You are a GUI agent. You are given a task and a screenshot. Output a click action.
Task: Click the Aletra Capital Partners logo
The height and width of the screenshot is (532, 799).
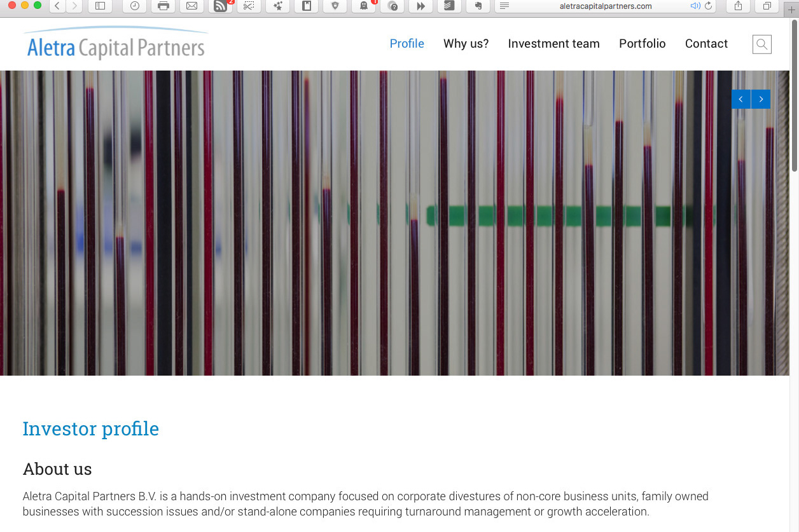pyautogui.click(x=115, y=43)
